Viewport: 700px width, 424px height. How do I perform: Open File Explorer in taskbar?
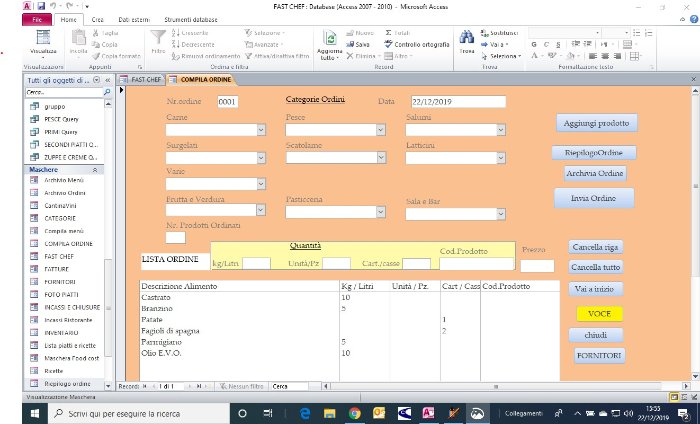coord(329,413)
